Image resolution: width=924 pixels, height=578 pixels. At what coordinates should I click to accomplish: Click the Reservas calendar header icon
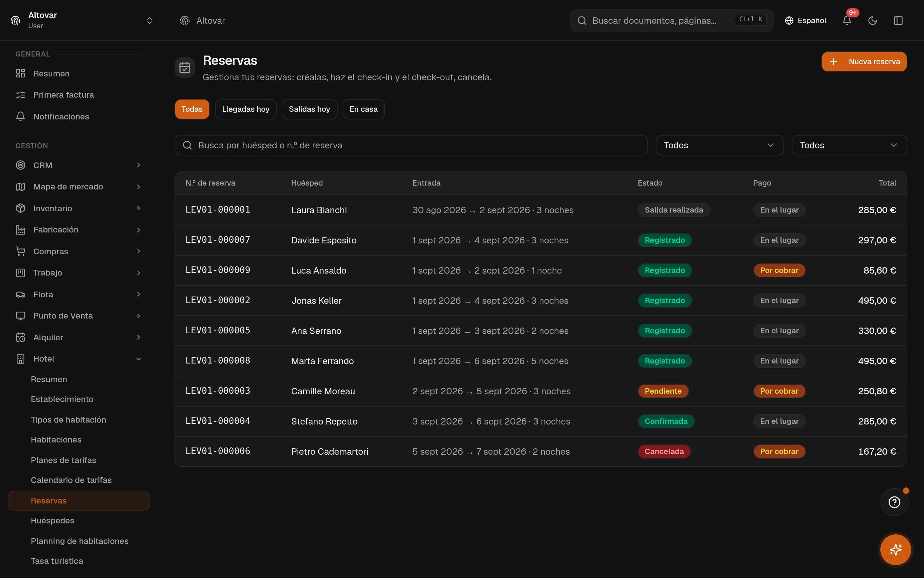pyautogui.click(x=185, y=67)
